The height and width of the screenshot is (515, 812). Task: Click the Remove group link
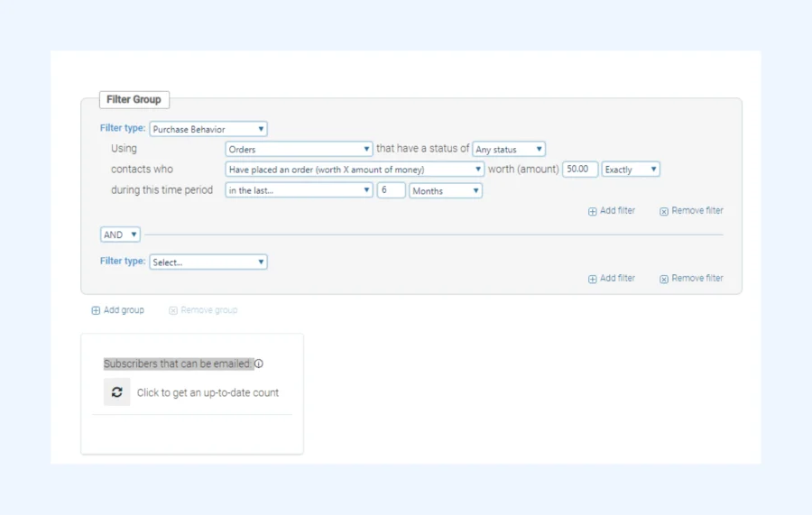pos(203,310)
